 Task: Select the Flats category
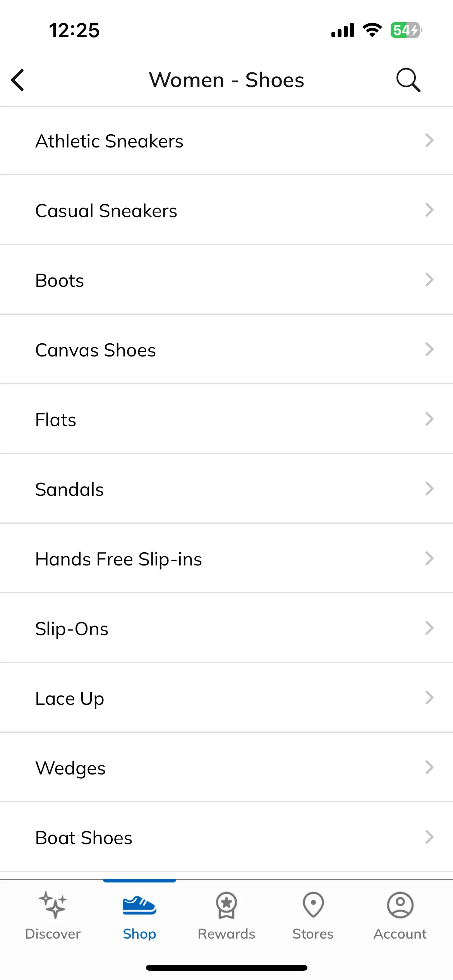pyautogui.click(x=226, y=419)
